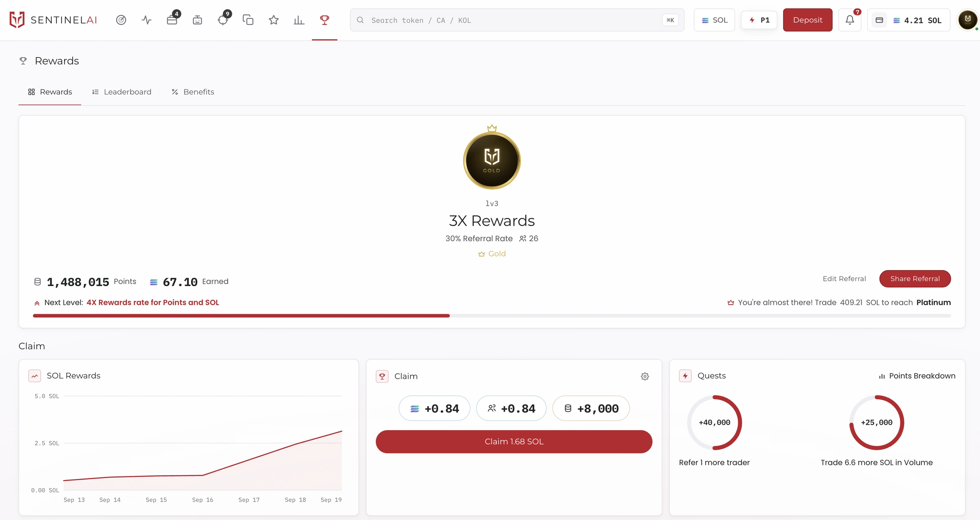Open the wallet icon with badge 4
The image size is (980, 520).
pyautogui.click(x=172, y=20)
